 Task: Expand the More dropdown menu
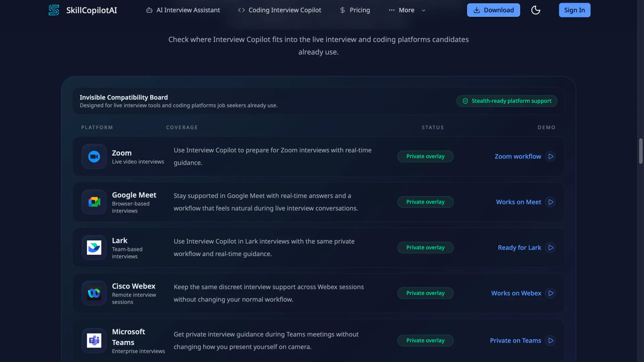[407, 10]
